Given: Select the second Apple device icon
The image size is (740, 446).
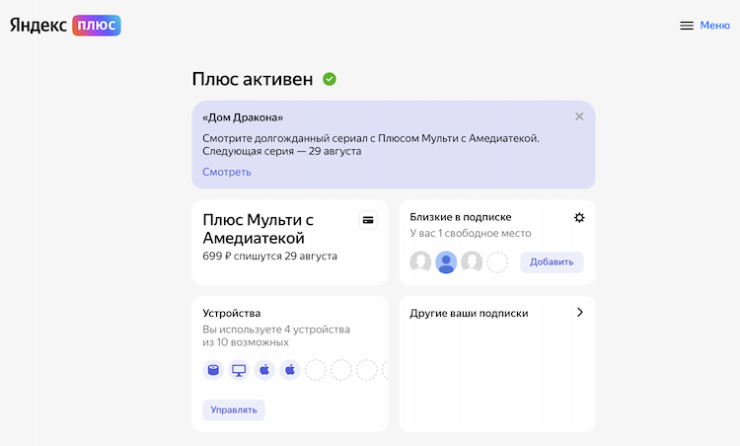Looking at the screenshot, I should click(290, 370).
